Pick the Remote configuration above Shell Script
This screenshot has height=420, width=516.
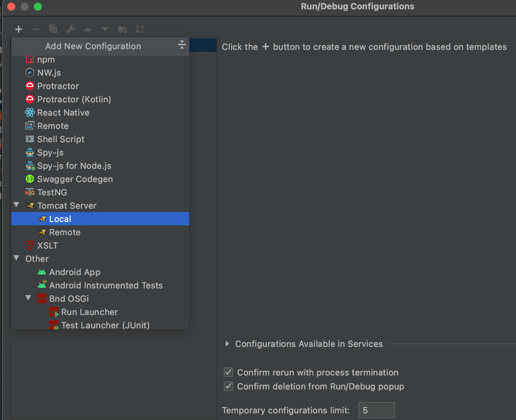(x=100, y=126)
